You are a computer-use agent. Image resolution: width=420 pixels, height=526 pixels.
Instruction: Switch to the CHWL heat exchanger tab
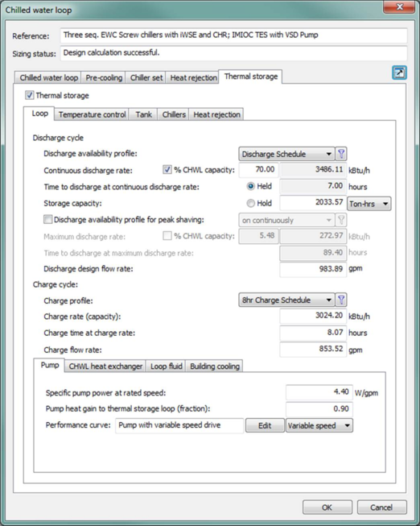[x=105, y=367]
